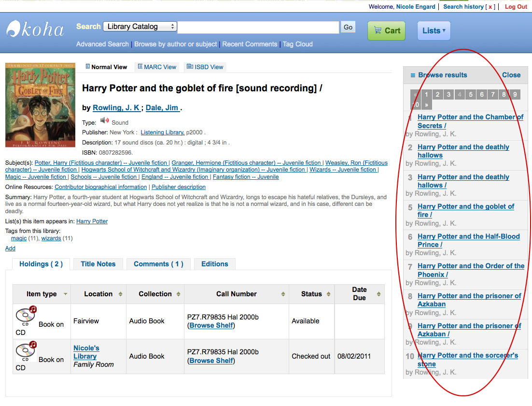Click Nicole Engard user link
Viewport: 532px width, 406px height.
point(416,6)
